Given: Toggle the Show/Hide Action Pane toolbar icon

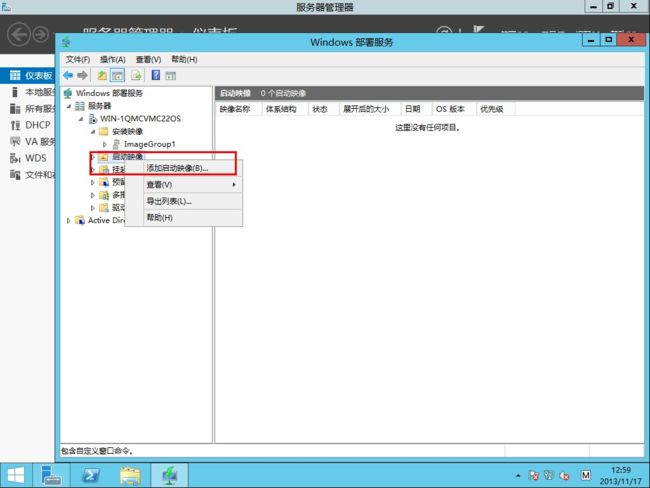Looking at the screenshot, I should 170,75.
